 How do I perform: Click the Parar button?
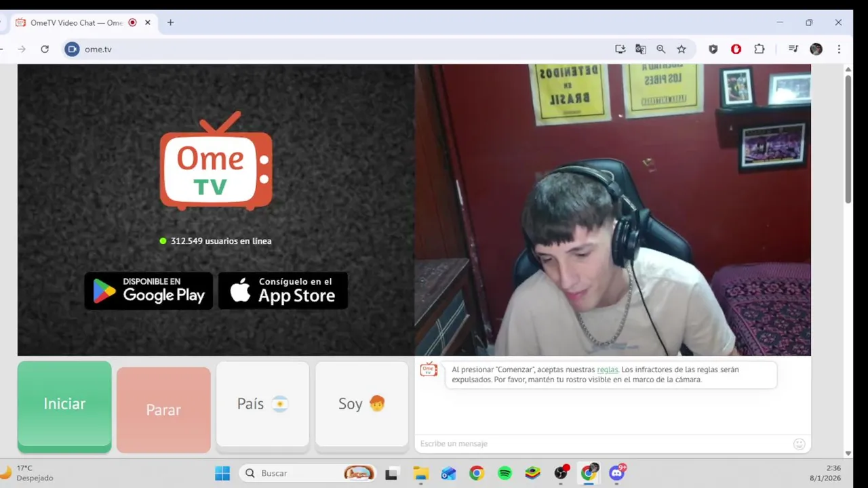tap(163, 410)
